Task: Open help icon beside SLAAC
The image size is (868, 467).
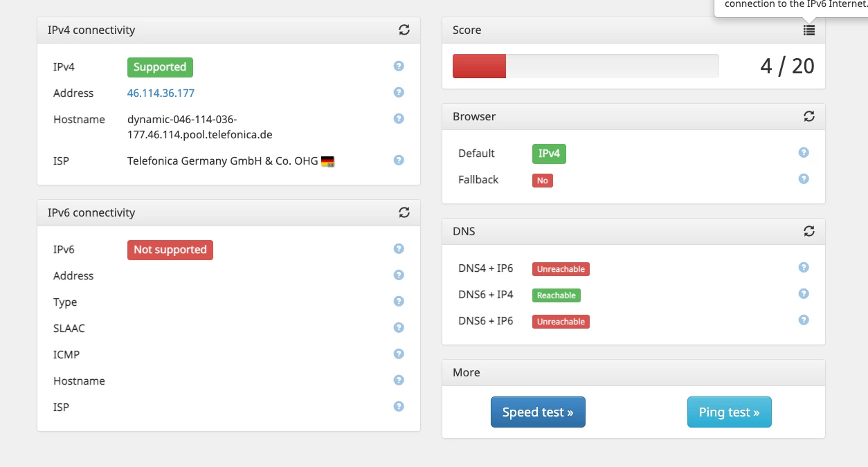Action: coord(399,327)
